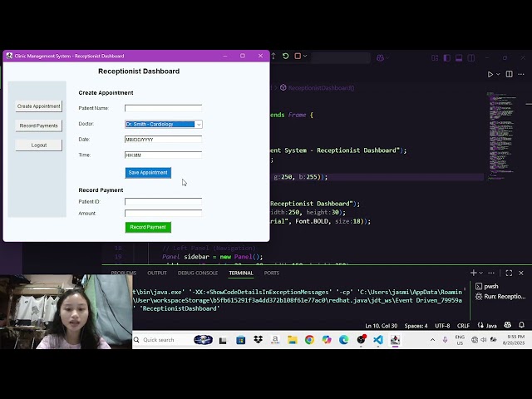
Task: Open the taskbar clock showing 9:55 PM
Action: 515,340
